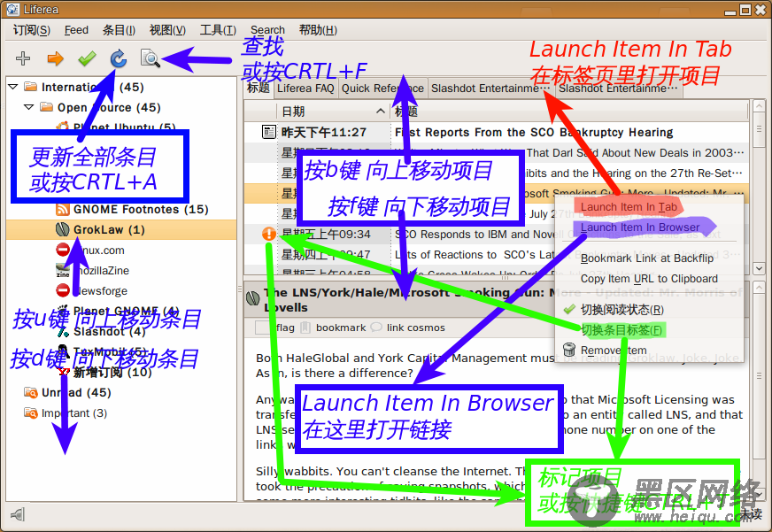Image resolution: width=772 pixels, height=532 pixels.
Task: Toggle read status 切换阅读状态(R)
Action: coord(621,310)
